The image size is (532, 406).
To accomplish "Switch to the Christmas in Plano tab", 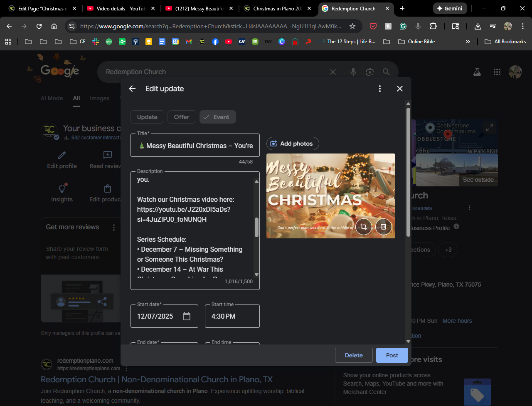I will pos(278,8).
